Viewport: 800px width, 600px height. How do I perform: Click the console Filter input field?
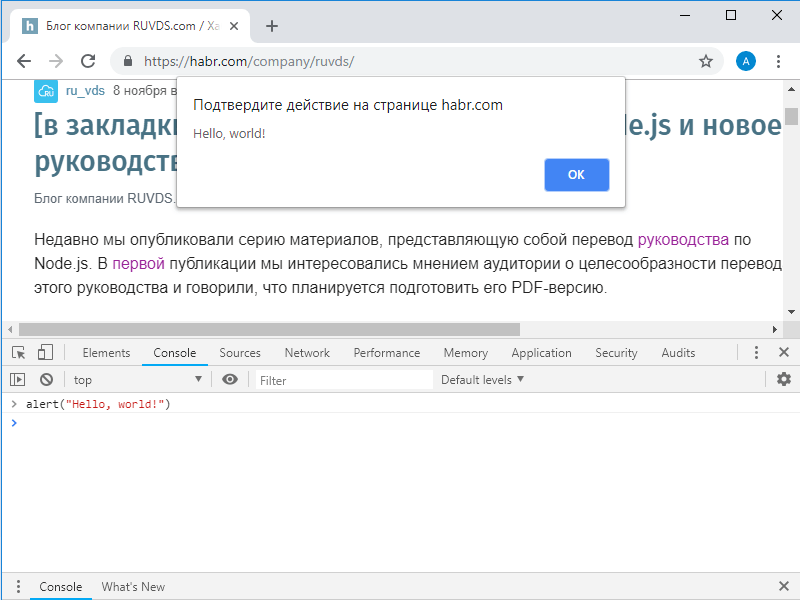point(344,380)
